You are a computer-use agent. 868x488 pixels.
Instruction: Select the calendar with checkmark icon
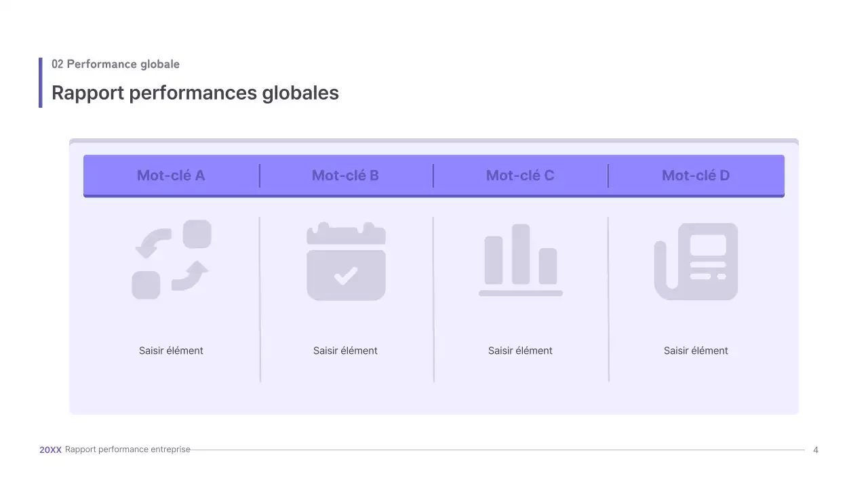(346, 261)
